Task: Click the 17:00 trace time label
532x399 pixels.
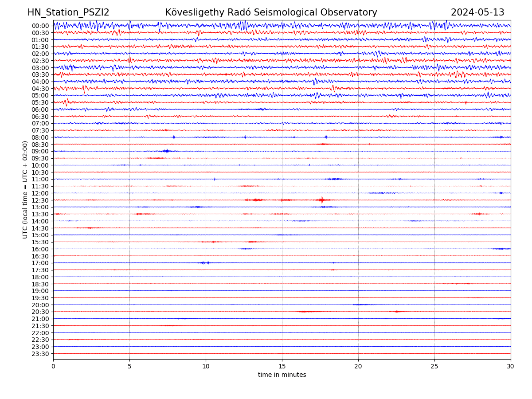Action: click(40, 263)
